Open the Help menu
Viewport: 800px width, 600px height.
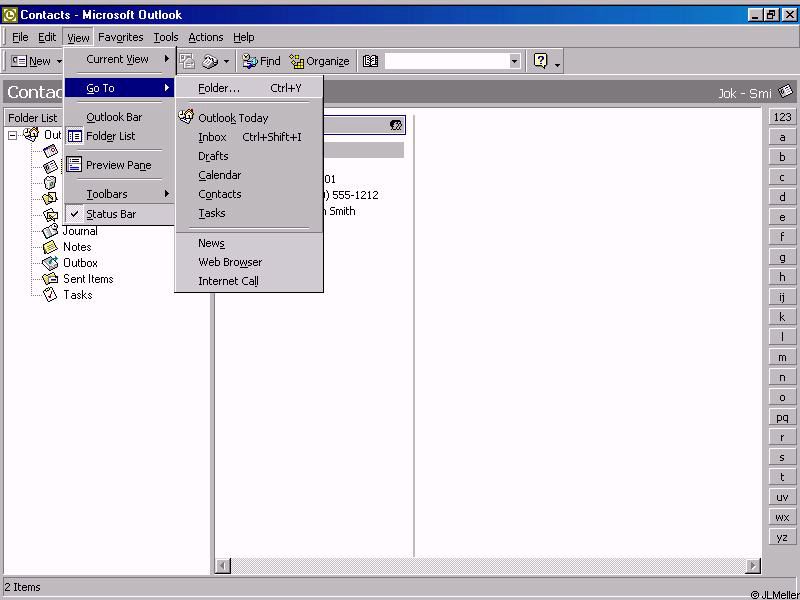pos(243,37)
